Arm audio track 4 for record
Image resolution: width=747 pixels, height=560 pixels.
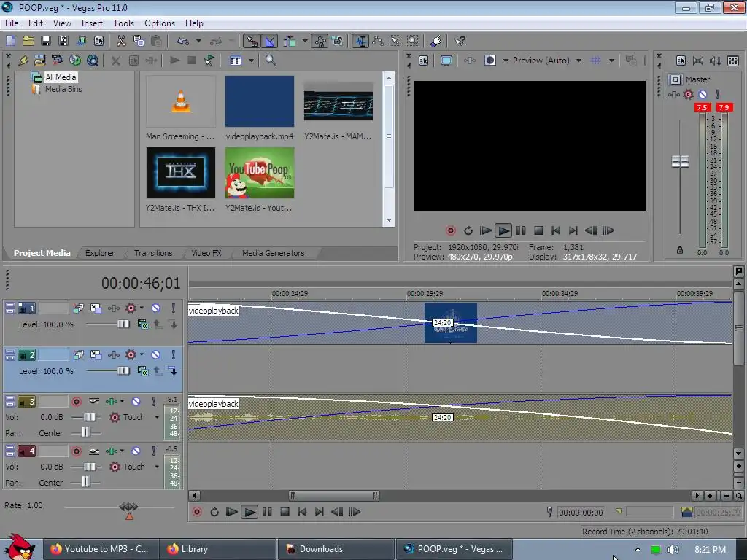[76, 451]
